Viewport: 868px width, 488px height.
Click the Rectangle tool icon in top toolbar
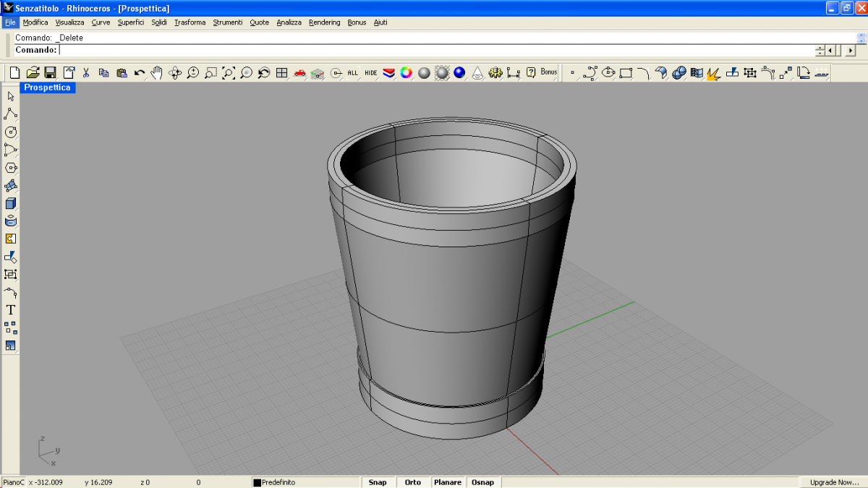(x=626, y=72)
